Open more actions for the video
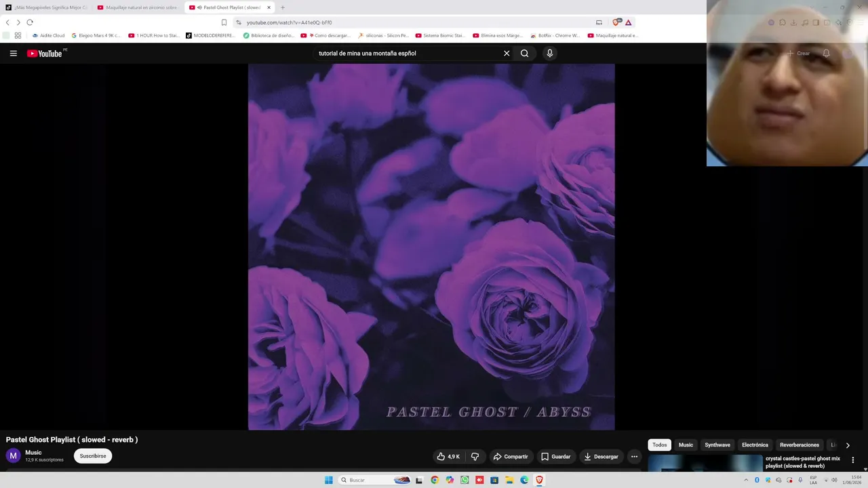868x488 pixels. coord(634,457)
